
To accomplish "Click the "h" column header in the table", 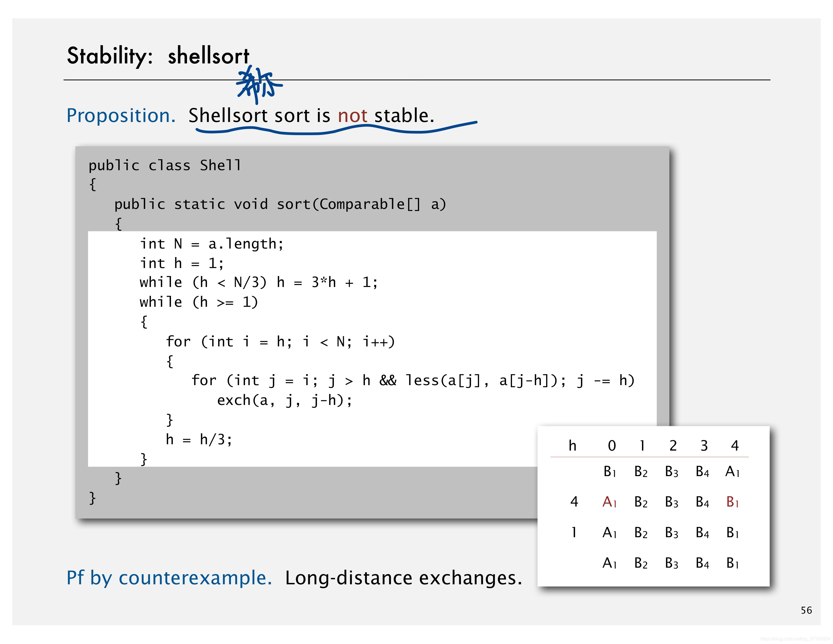I will [572, 445].
